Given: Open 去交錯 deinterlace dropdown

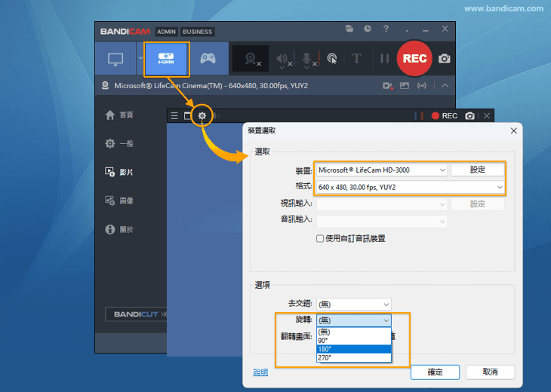Looking at the screenshot, I should [x=354, y=305].
